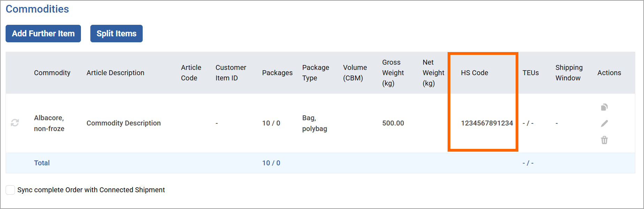Click the sync arrows icon beside Albacore
This screenshot has height=209, width=644.
pyautogui.click(x=15, y=123)
